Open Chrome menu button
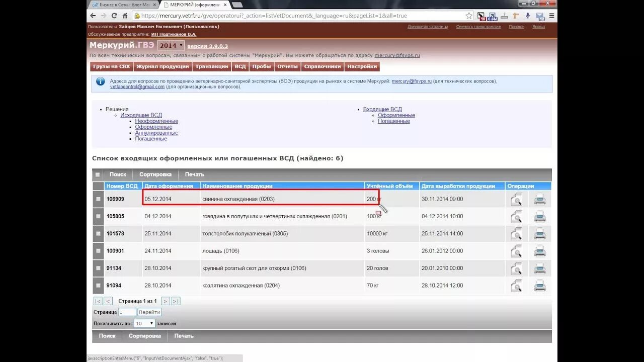The image size is (644, 362). [x=552, y=16]
